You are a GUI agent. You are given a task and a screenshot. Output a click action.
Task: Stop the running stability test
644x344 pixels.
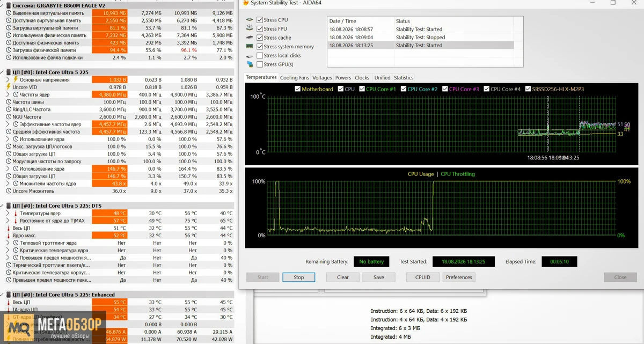[299, 277]
